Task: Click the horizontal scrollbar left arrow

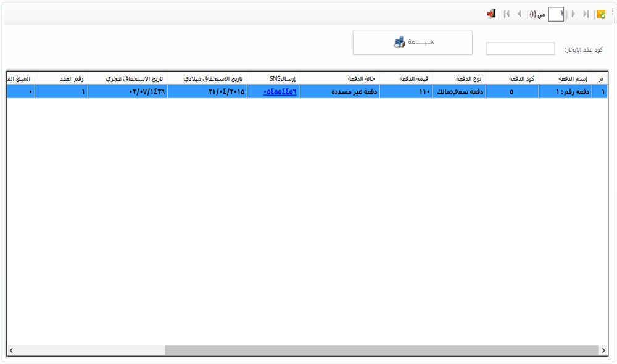Action: (x=11, y=350)
